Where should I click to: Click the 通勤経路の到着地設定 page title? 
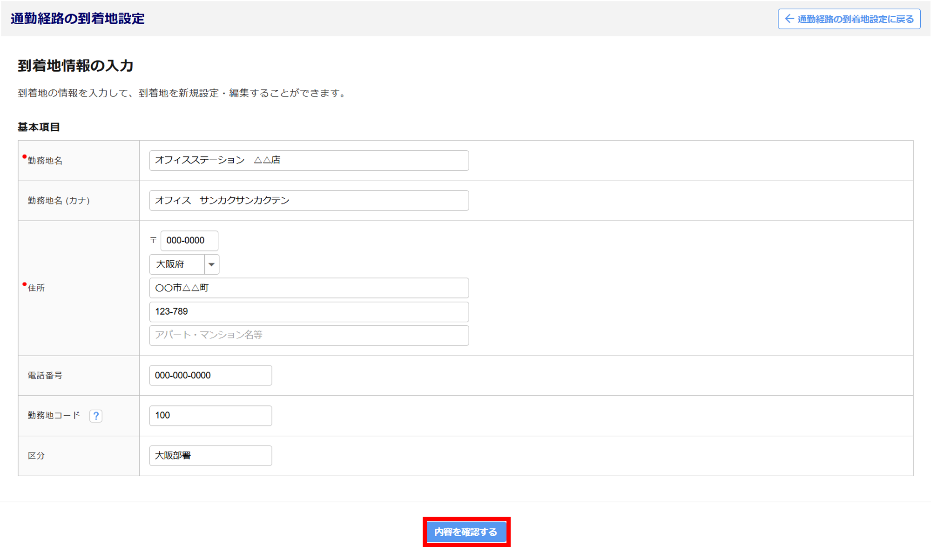tap(78, 19)
